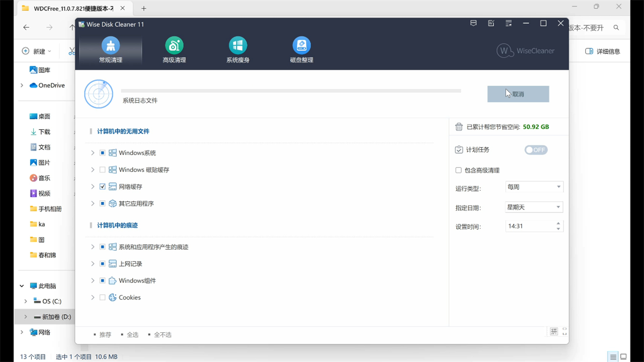Viewport: 644px width, 362px height.
Task: Select the 推荐 recommended link
Action: pyautogui.click(x=105, y=335)
